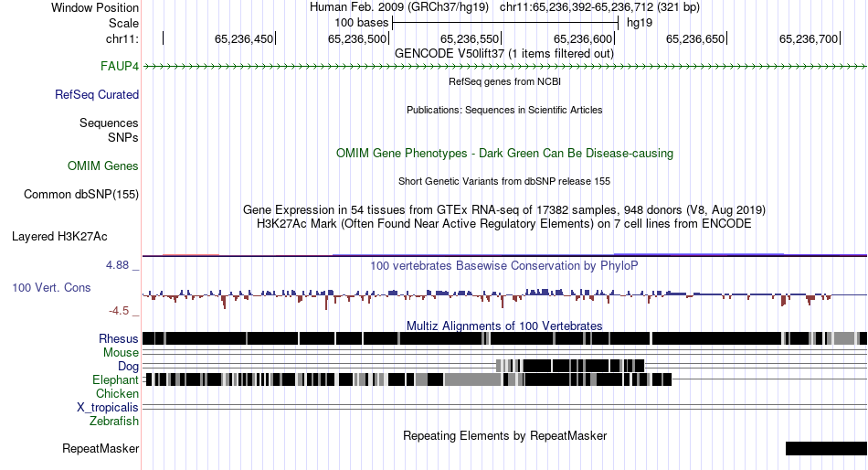The width and height of the screenshot is (868, 470).
Task: Click the RepeatMasker track label
Action: [x=101, y=448]
